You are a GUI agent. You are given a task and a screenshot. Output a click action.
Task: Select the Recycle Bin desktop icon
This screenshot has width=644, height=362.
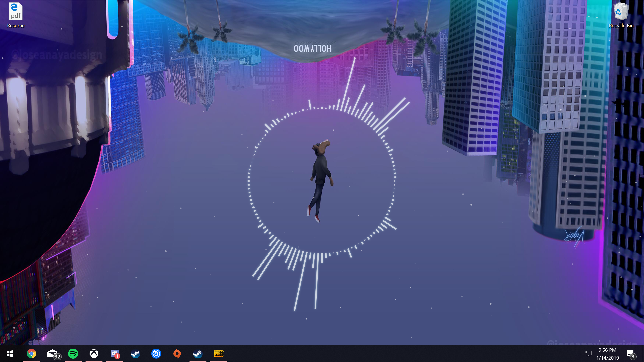621,12
